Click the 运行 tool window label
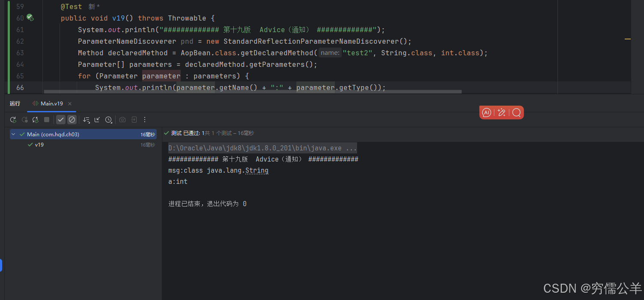644x300 pixels. point(15,104)
